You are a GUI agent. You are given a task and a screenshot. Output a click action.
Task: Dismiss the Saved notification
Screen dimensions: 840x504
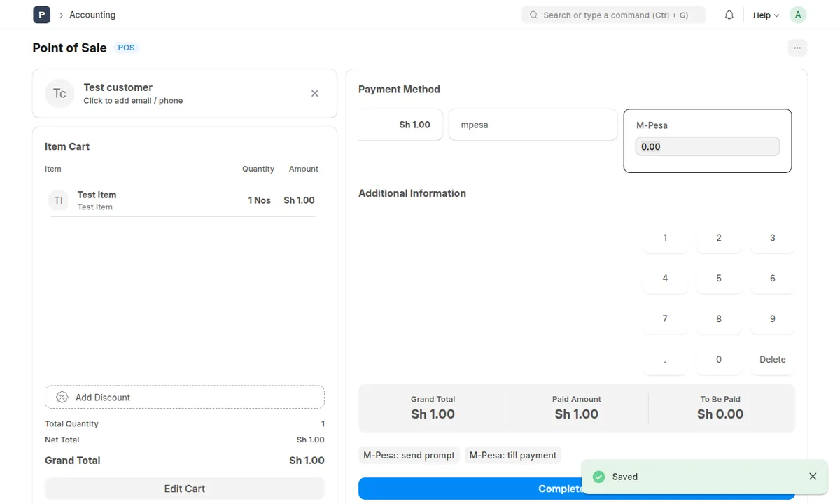point(813,477)
